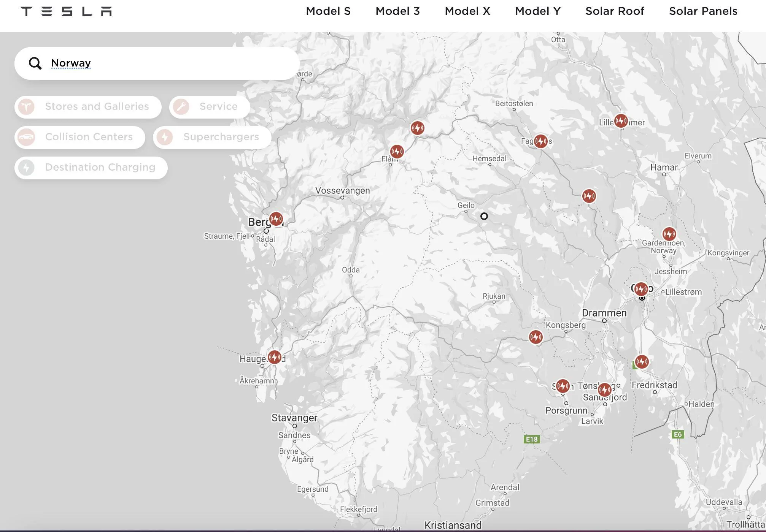766x532 pixels.
Task: Click the Vossevangen town label
Action: 343,191
